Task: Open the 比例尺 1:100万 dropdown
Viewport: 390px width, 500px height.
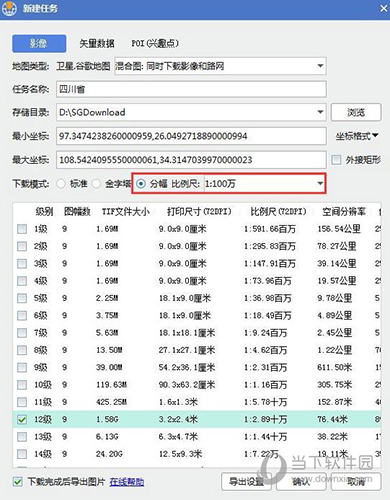Action: coord(264,184)
